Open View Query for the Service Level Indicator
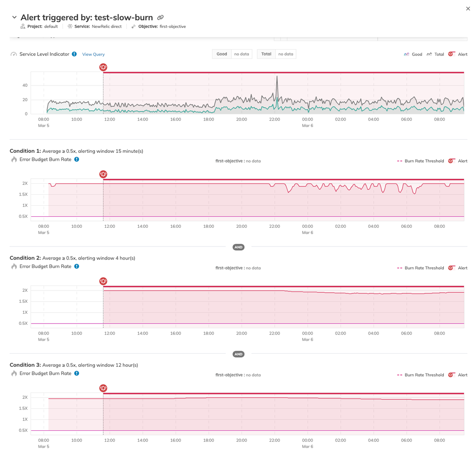Screen dimensions: 476x451 coord(93,54)
